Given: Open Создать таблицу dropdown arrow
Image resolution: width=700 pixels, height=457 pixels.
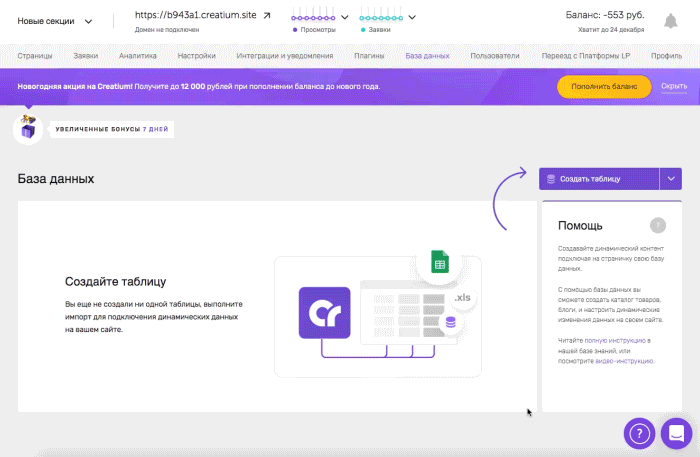Looking at the screenshot, I should 671,179.
